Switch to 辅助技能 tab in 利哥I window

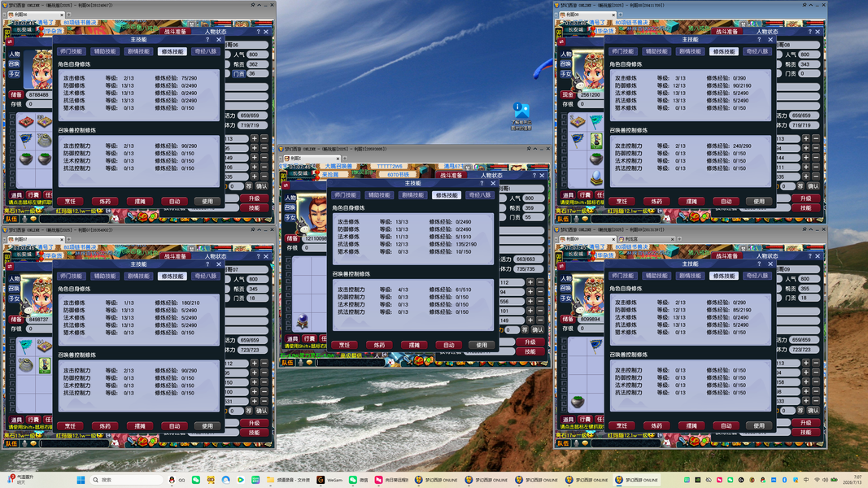pos(379,194)
